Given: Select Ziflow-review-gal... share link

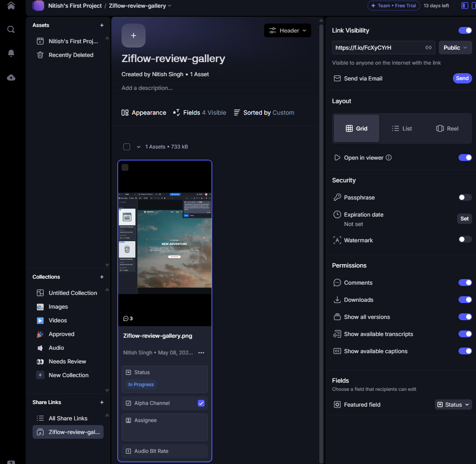Looking at the screenshot, I should [x=68, y=432].
